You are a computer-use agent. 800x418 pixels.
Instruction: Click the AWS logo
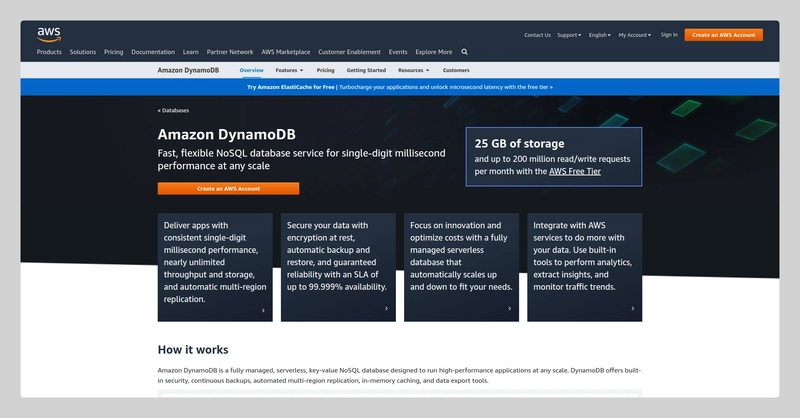pyautogui.click(x=49, y=34)
